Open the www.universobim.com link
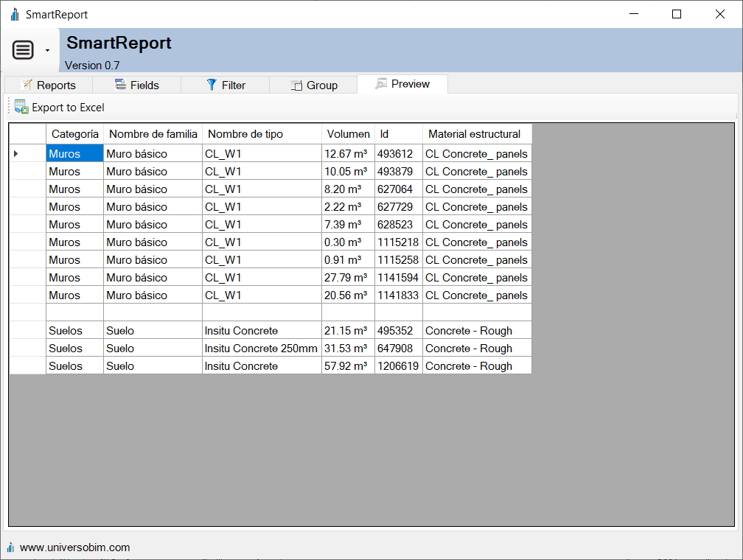 point(75,547)
